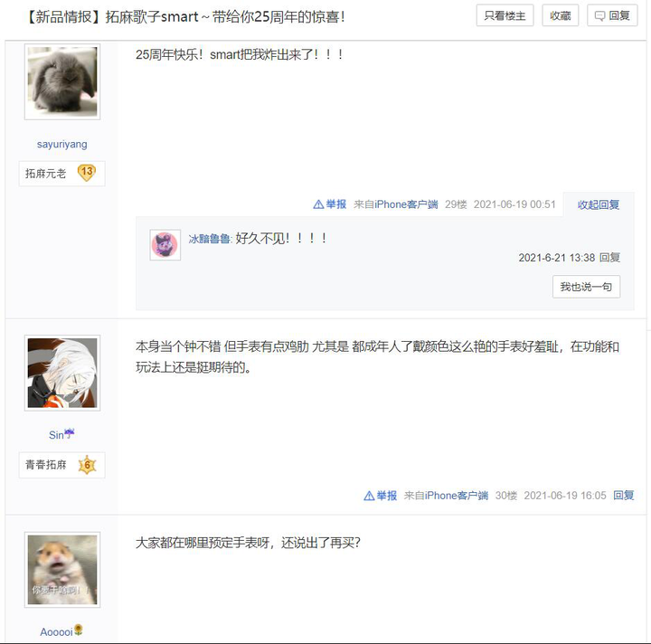Open Sin's anime avatar

coord(62,373)
